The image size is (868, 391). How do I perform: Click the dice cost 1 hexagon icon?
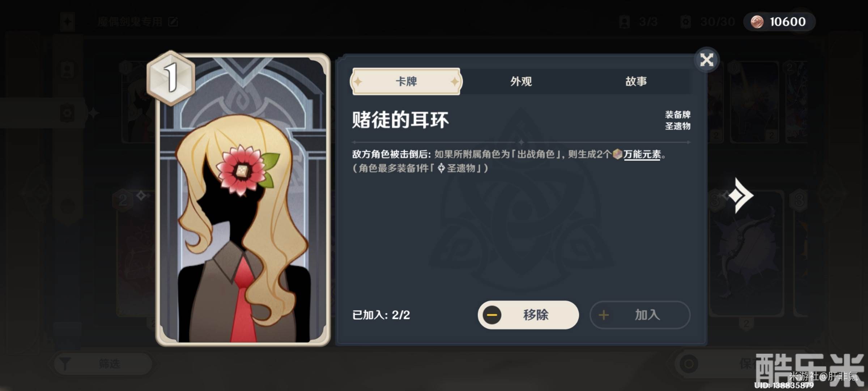pos(171,78)
